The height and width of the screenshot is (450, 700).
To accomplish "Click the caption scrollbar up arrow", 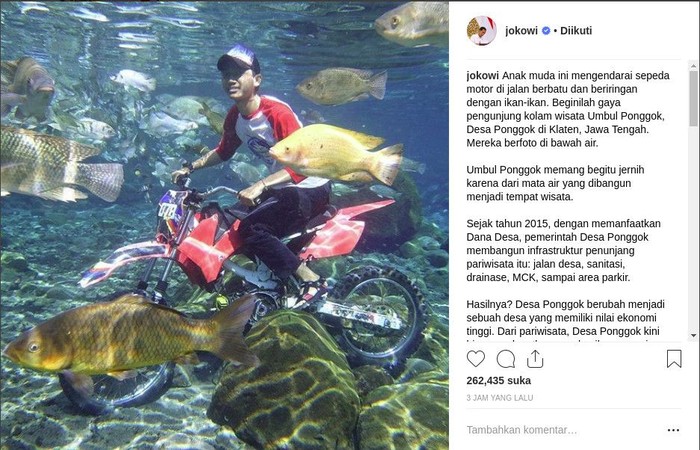I will coord(693,66).
